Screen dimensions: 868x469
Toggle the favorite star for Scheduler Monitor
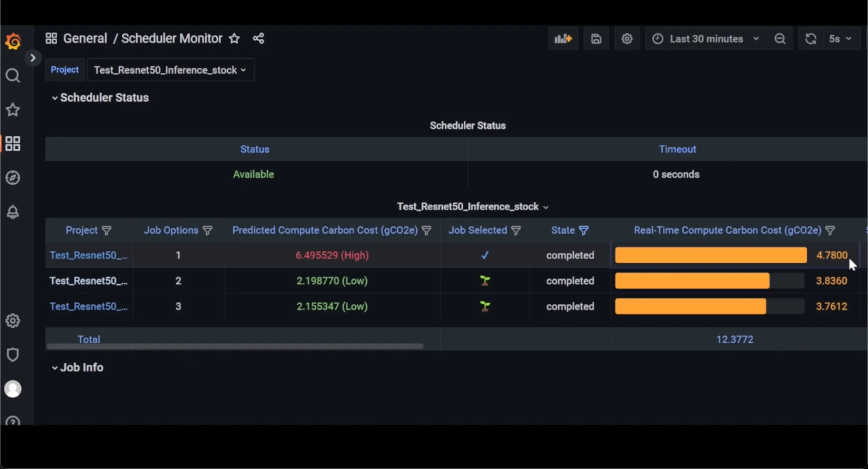(x=234, y=38)
